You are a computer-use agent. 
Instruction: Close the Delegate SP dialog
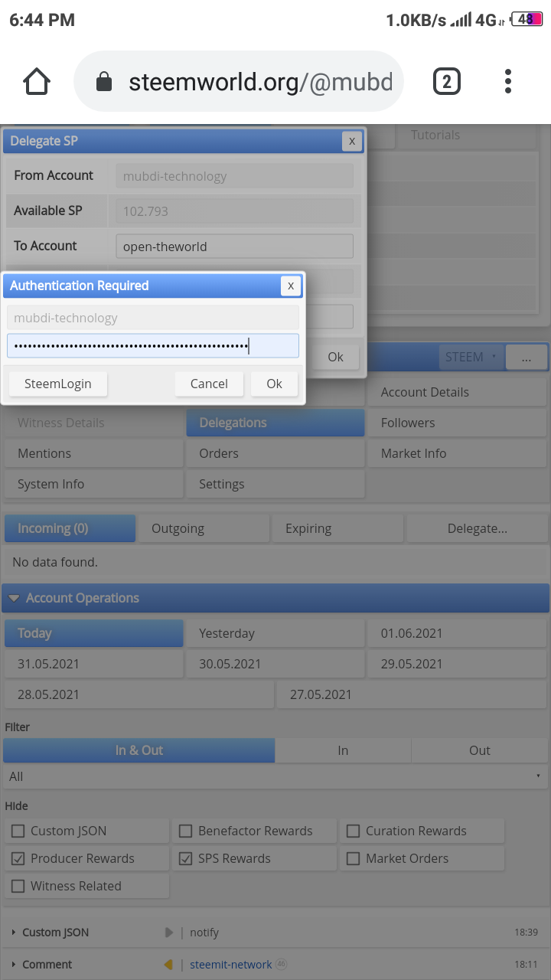tap(351, 141)
